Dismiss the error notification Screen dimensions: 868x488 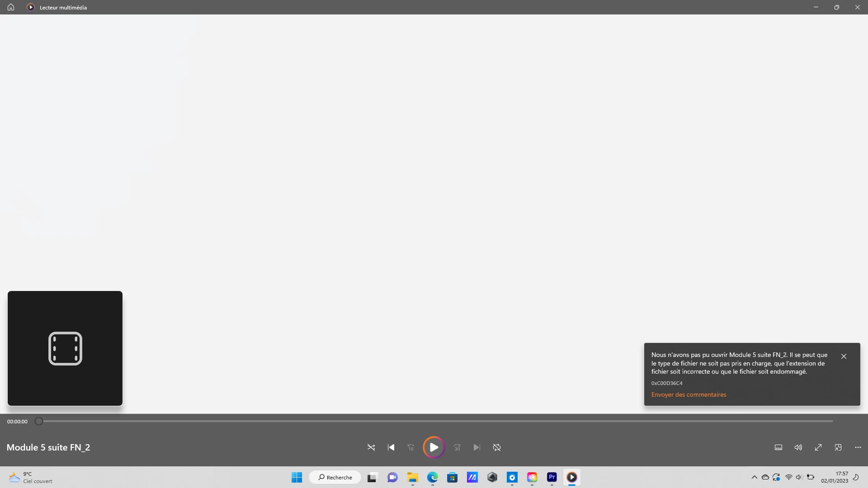(x=844, y=357)
